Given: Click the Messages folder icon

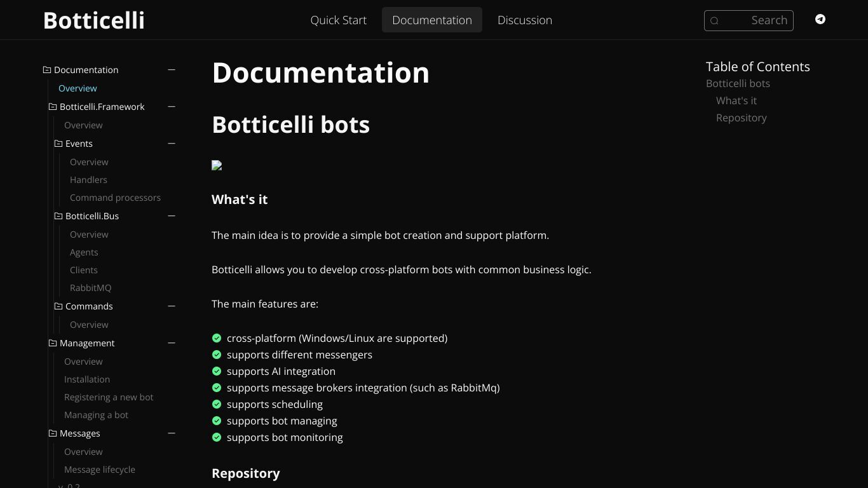Looking at the screenshot, I should [x=53, y=433].
